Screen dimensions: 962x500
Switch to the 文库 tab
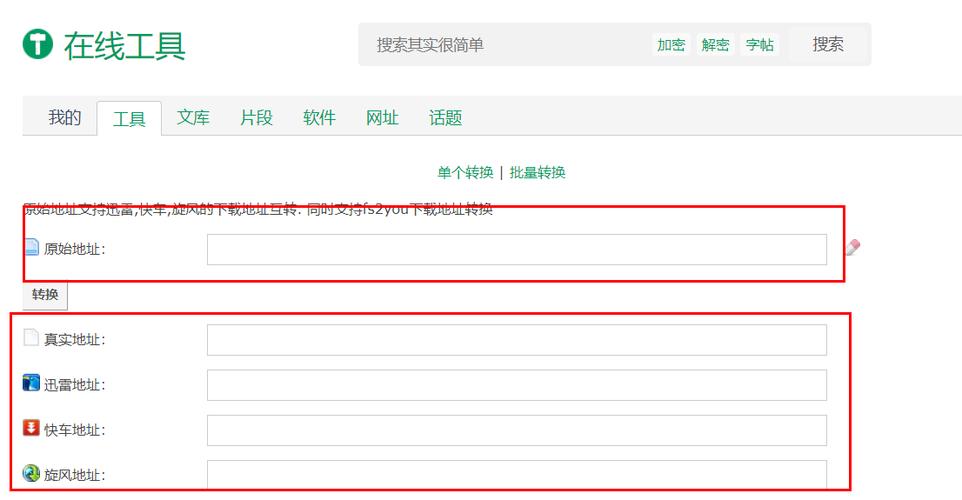193,117
